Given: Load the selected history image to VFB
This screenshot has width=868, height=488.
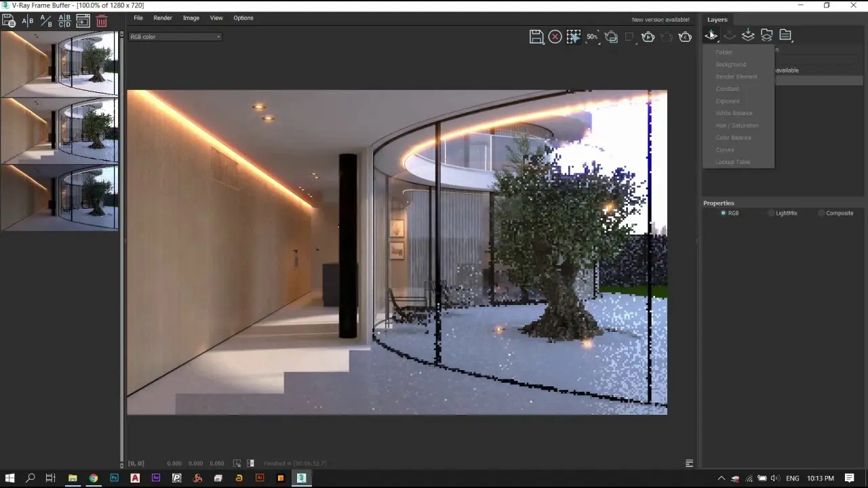Looking at the screenshot, I should pyautogui.click(x=83, y=21).
